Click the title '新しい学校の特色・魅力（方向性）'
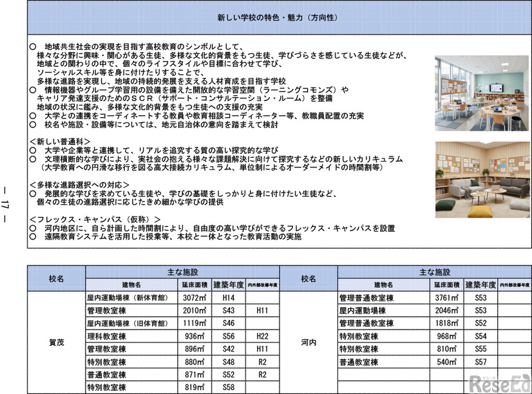 click(278, 17)
